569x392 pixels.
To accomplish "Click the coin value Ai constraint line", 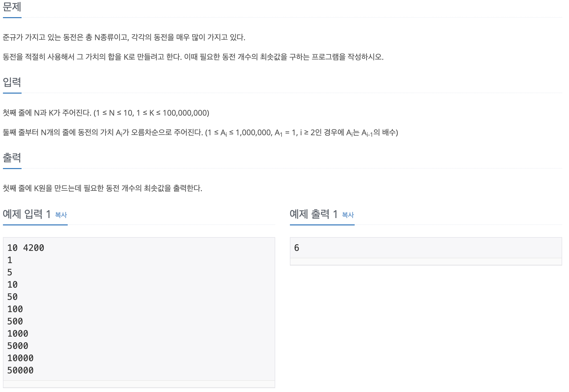I will coord(200,133).
